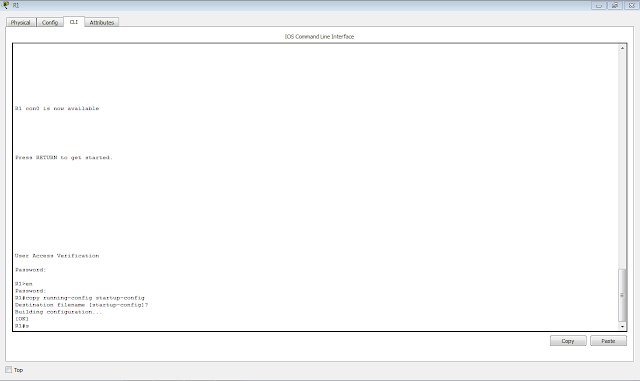Click 'R1 con0 is now available' line

(x=57, y=108)
